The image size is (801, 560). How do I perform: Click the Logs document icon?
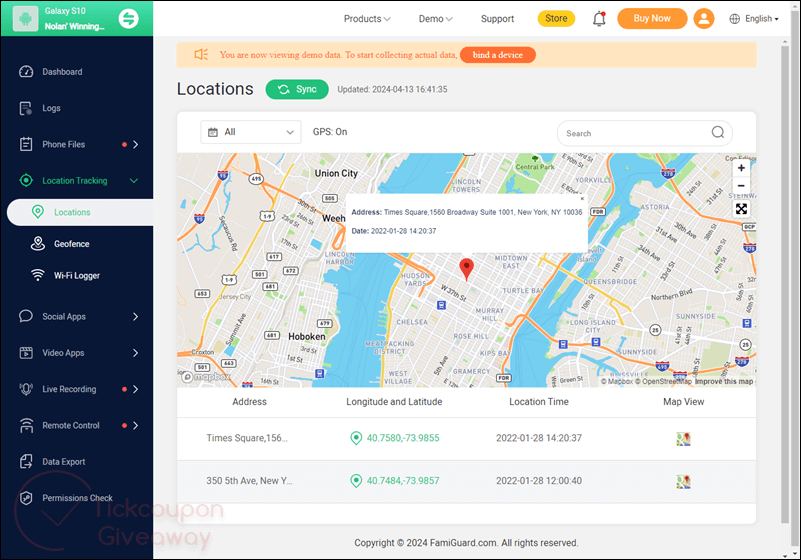click(26, 108)
